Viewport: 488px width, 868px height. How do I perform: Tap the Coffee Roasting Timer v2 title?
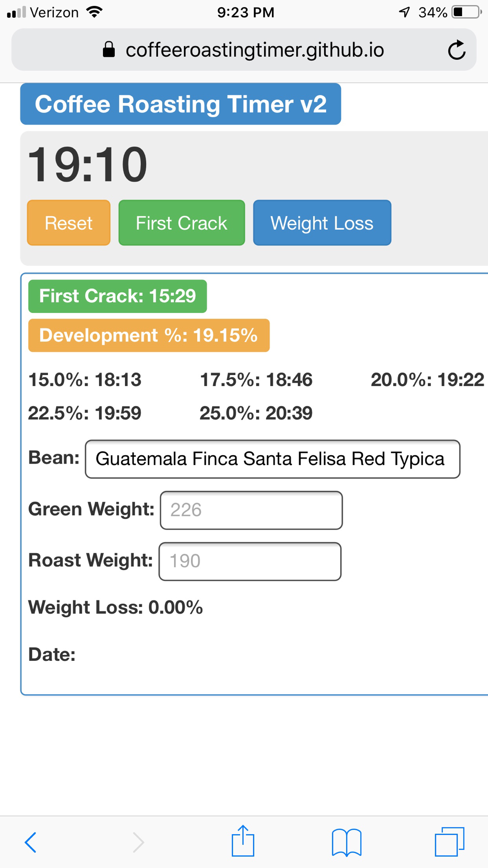[181, 104]
